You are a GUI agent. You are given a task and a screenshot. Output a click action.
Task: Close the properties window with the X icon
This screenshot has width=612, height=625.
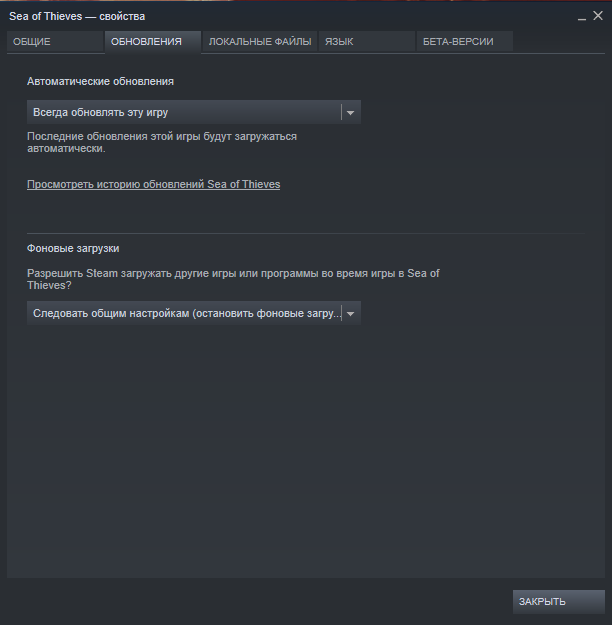(598, 16)
